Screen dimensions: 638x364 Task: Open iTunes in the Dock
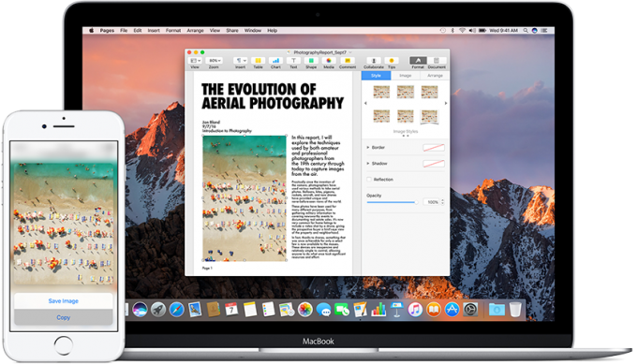[415, 310]
